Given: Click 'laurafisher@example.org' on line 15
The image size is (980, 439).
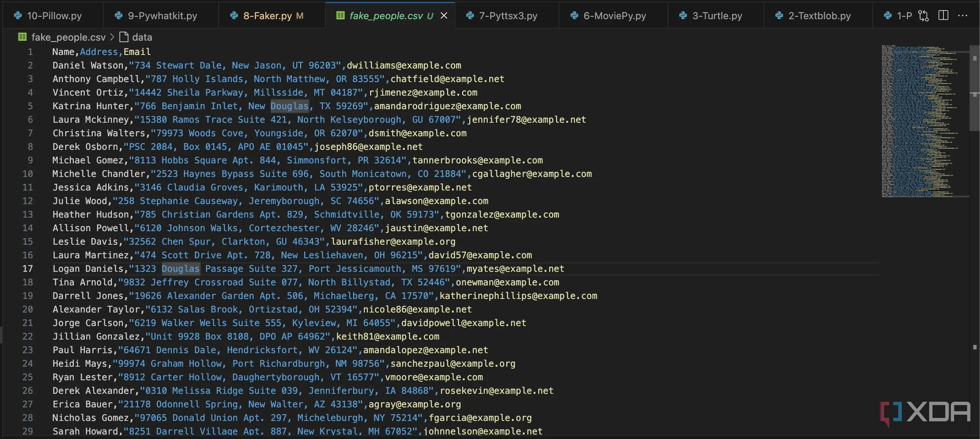Looking at the screenshot, I should (x=393, y=242).
